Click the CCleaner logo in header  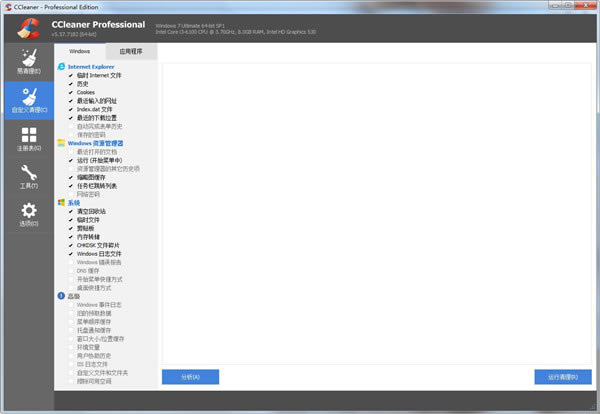[x=29, y=28]
